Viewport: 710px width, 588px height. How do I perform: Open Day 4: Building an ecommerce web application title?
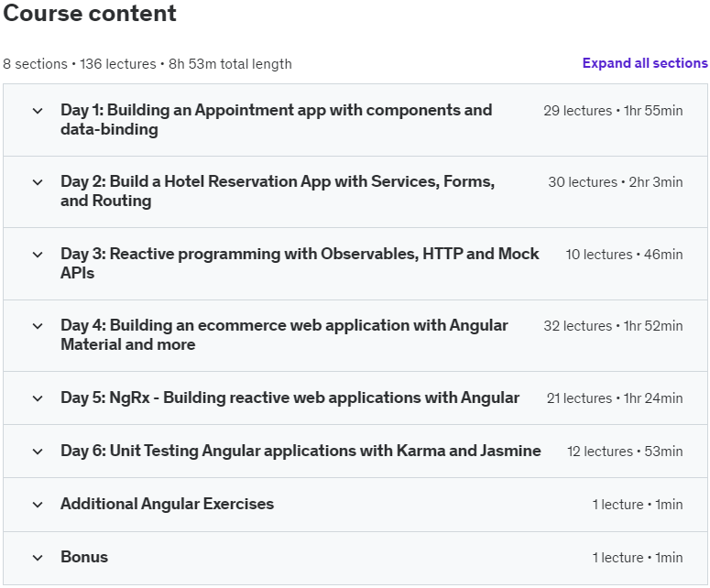click(284, 334)
